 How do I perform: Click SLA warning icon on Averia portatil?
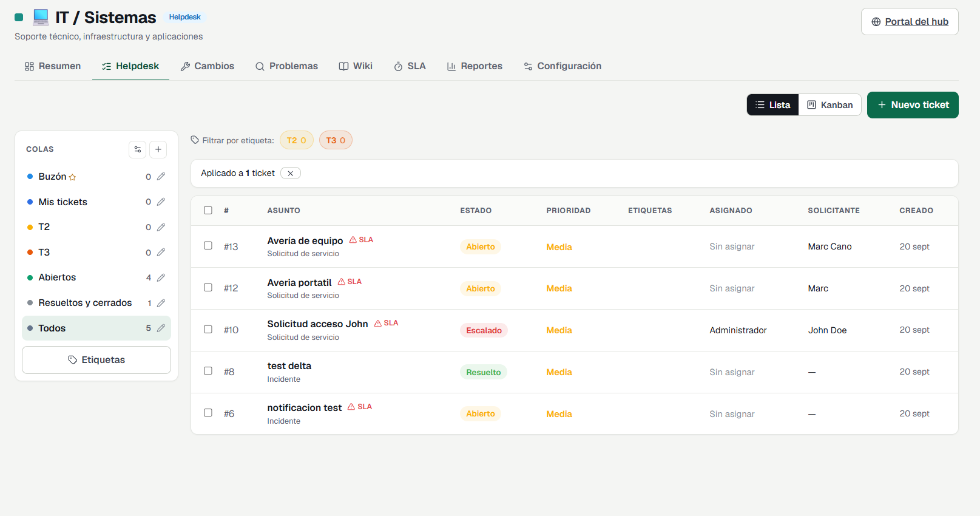click(x=342, y=282)
